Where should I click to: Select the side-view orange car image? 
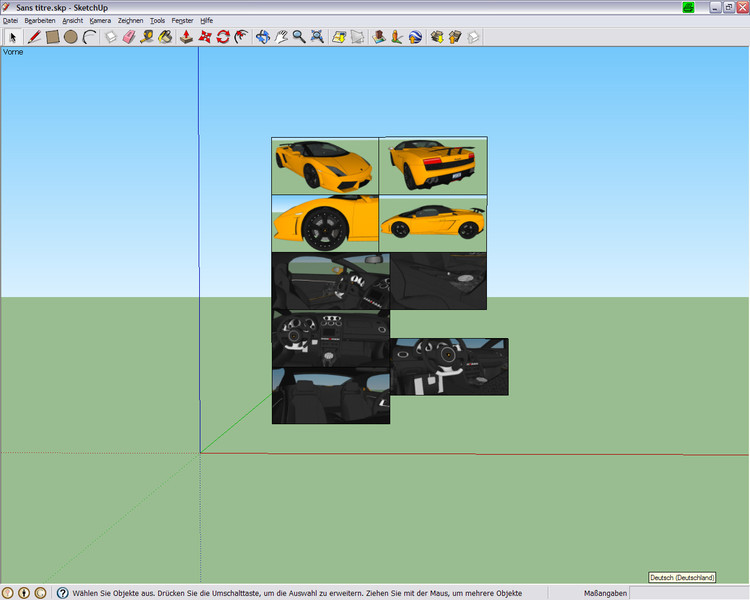432,223
